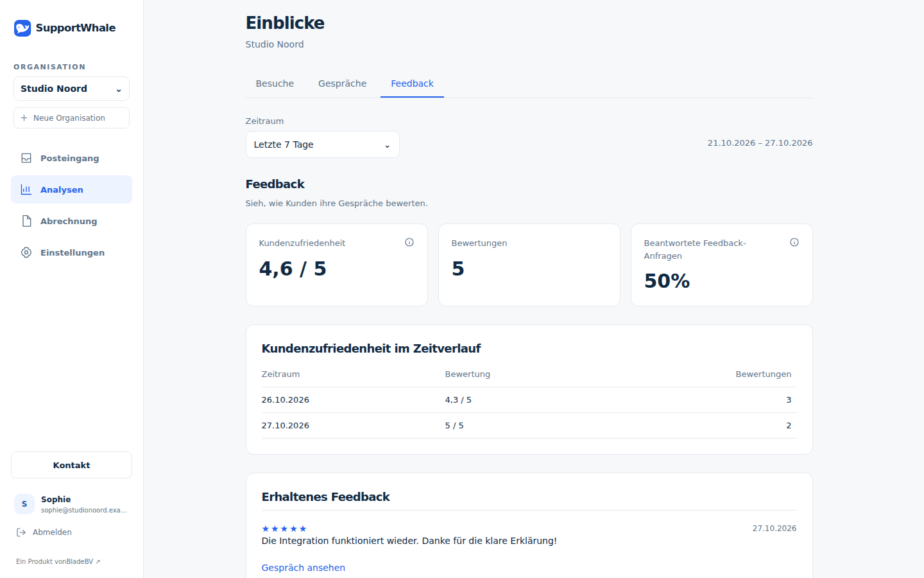This screenshot has width=924, height=578.
Task: Click the Bewertungen count 5
Action: tap(458, 268)
